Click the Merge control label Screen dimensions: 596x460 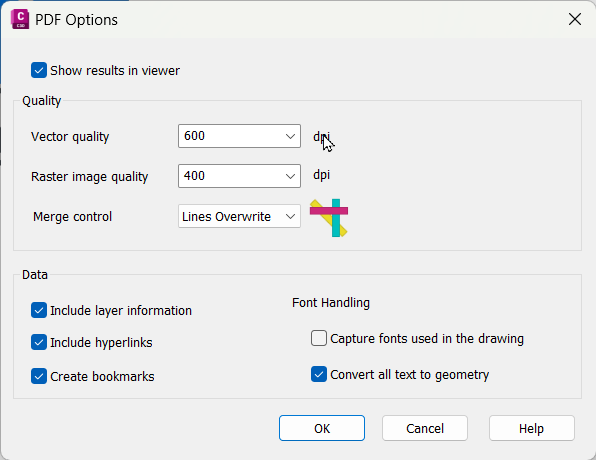click(x=72, y=216)
